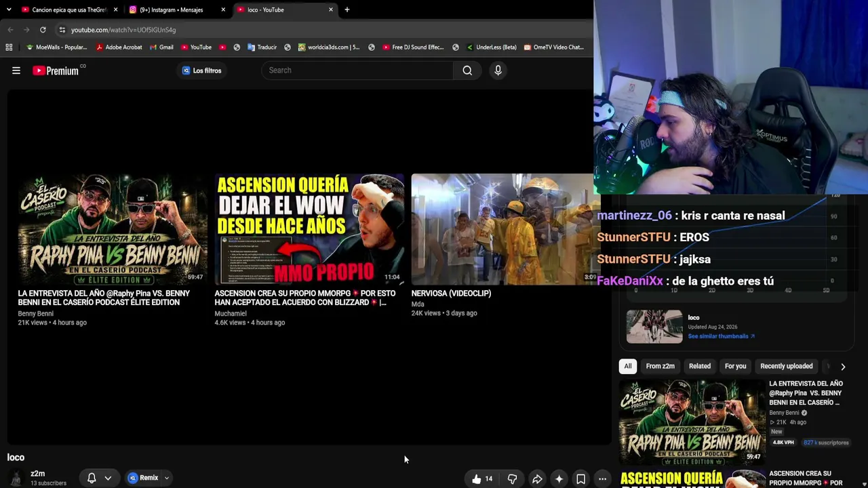
Task: Open Muchamiel channel under end-screen video
Action: [x=231, y=314]
